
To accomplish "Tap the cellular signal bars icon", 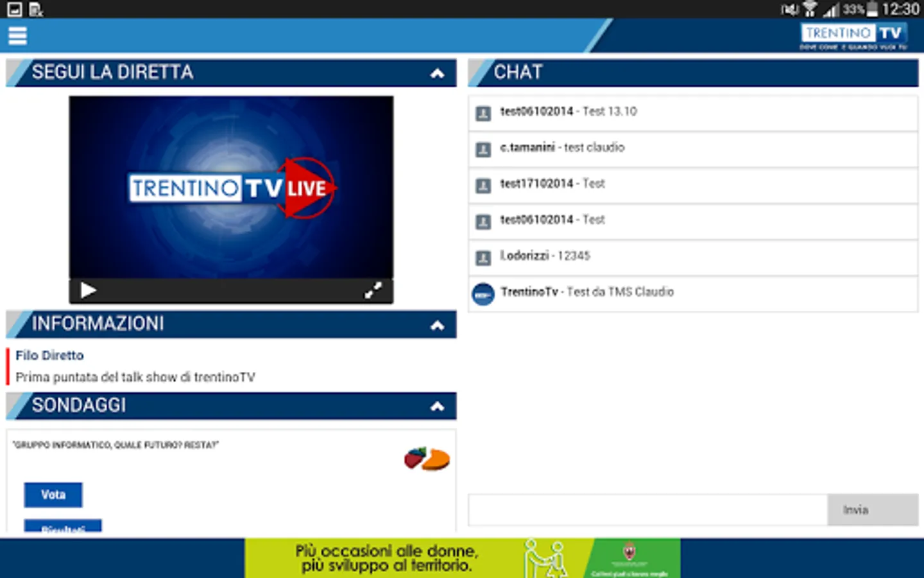I will [831, 10].
